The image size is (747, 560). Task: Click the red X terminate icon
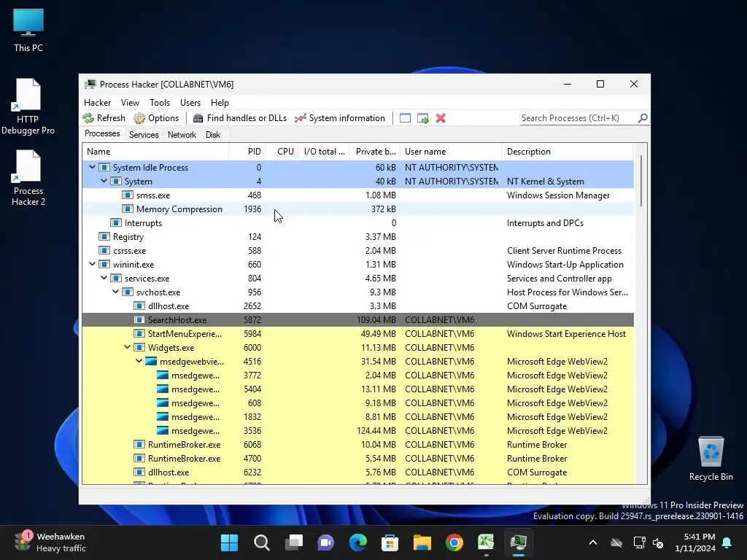[x=441, y=118]
